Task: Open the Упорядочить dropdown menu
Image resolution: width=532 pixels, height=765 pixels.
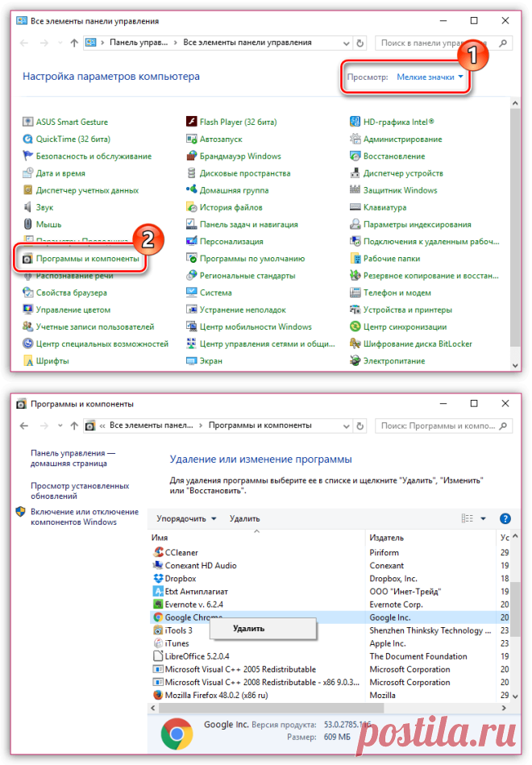Action: 186,518
